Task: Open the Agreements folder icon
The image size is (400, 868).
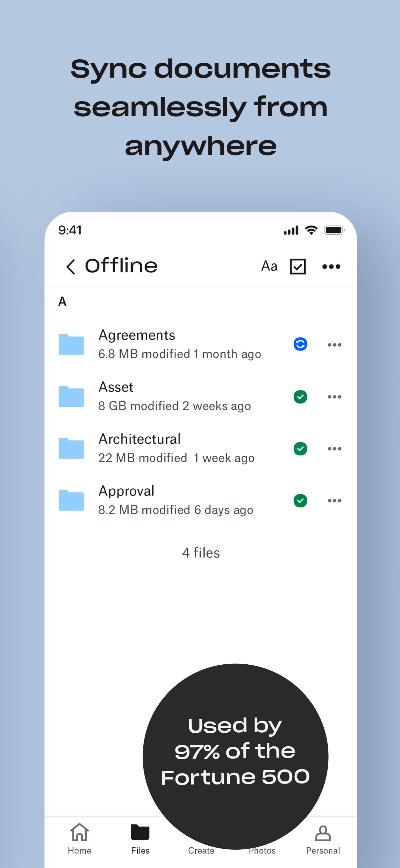Action: point(71,344)
